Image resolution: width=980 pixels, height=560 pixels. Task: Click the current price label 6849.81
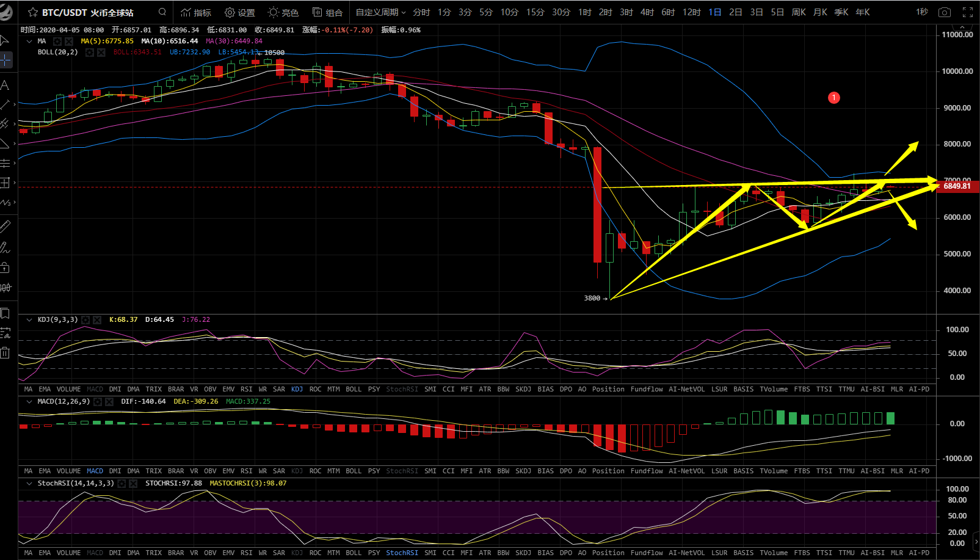(958, 186)
